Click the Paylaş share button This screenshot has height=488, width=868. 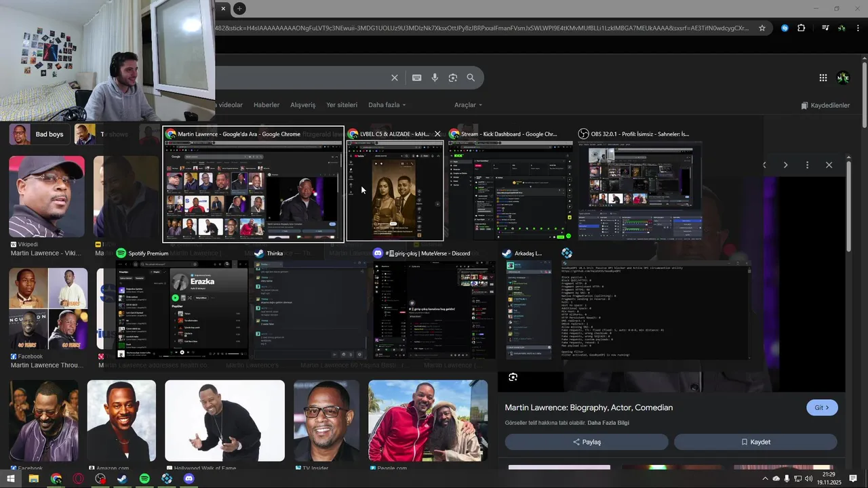pyautogui.click(x=587, y=442)
